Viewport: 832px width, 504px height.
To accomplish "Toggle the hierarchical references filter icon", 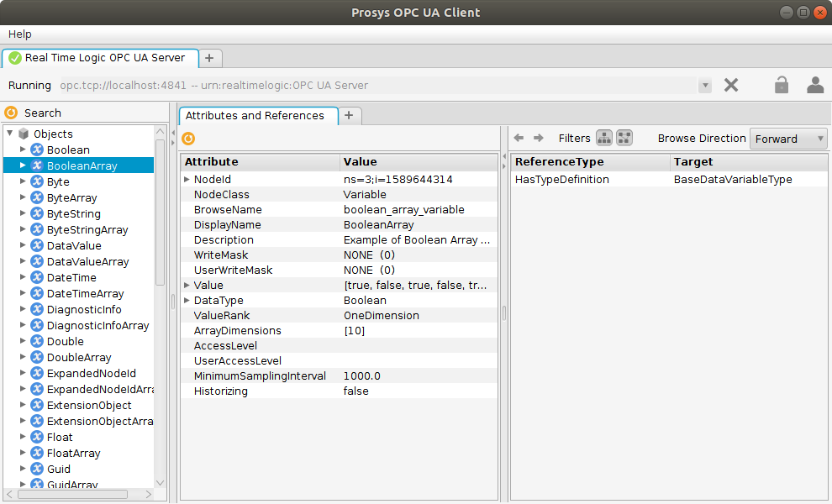I will tap(604, 138).
